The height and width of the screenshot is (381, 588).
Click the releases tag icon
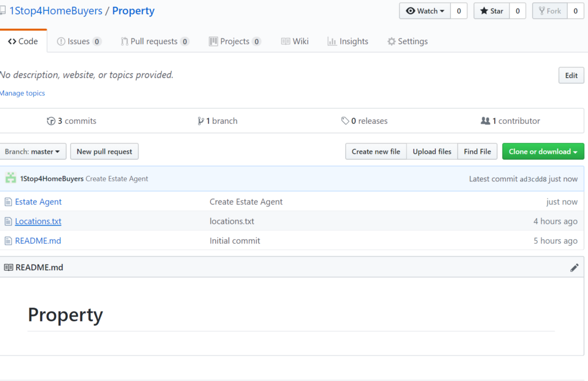point(345,120)
